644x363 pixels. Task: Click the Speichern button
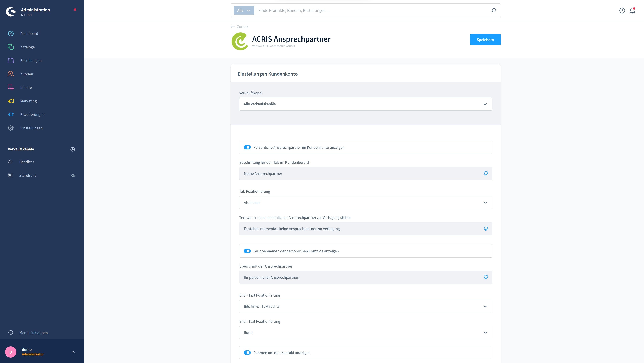[x=485, y=40]
